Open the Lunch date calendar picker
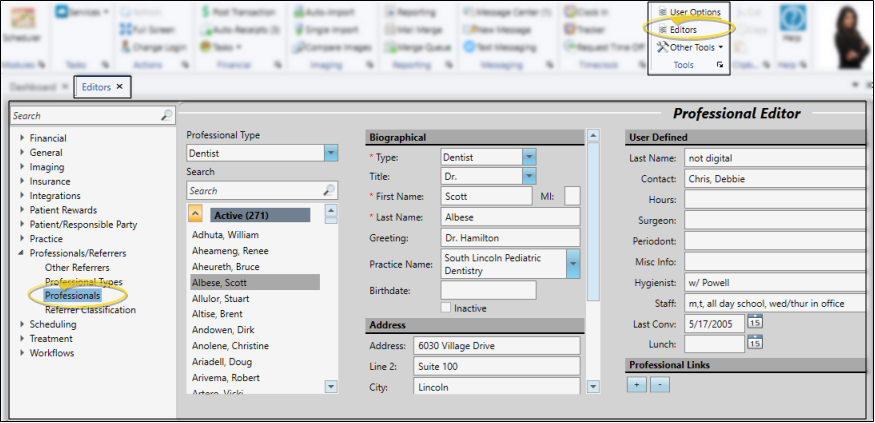875x423 pixels. (755, 343)
